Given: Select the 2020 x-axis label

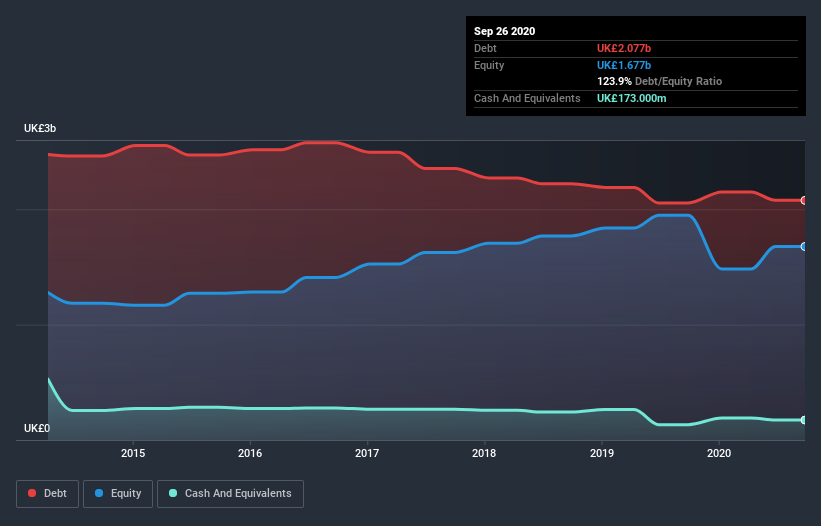Looking at the screenshot, I should pos(719,453).
